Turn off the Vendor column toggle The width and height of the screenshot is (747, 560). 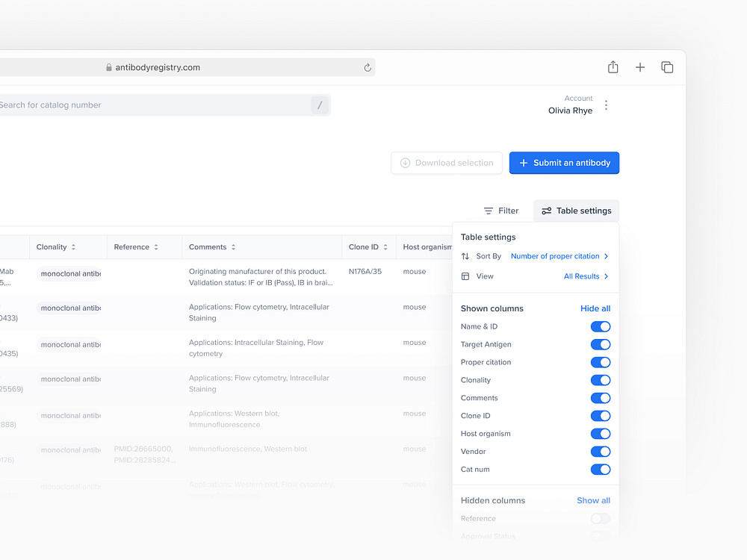601,451
